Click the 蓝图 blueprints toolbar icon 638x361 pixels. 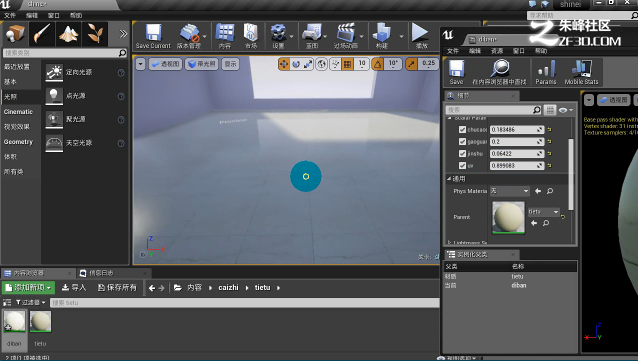pyautogui.click(x=312, y=36)
